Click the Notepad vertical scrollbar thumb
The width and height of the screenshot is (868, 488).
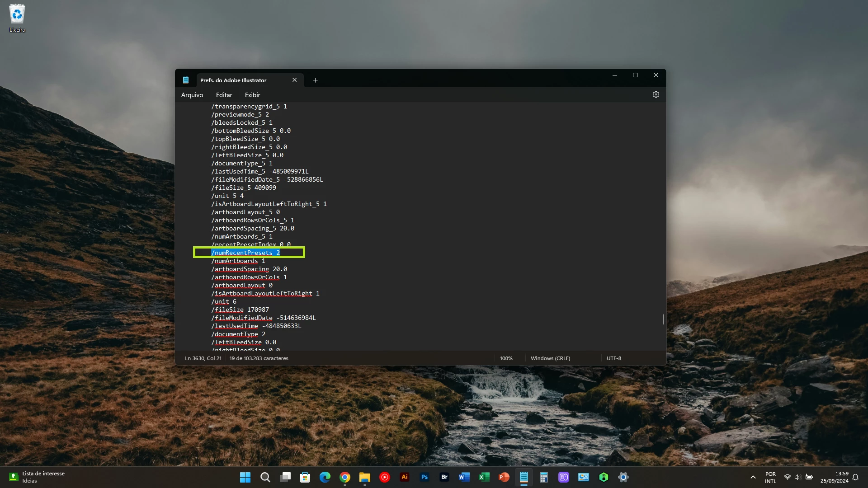pyautogui.click(x=663, y=319)
